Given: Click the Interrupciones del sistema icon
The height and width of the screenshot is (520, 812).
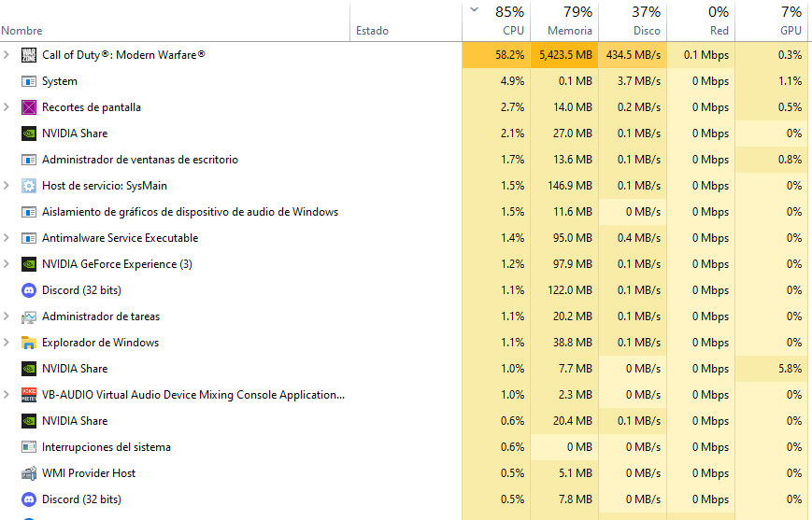Looking at the screenshot, I should pos(28,447).
